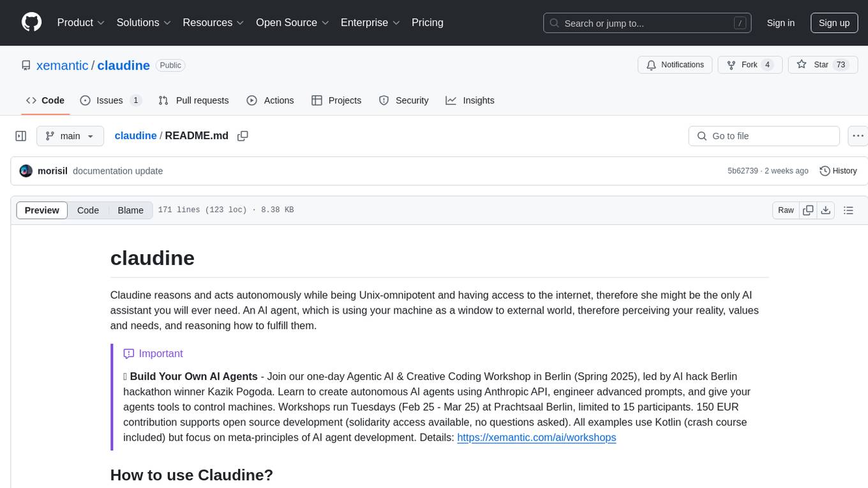Copy the raw file contents

point(808,210)
